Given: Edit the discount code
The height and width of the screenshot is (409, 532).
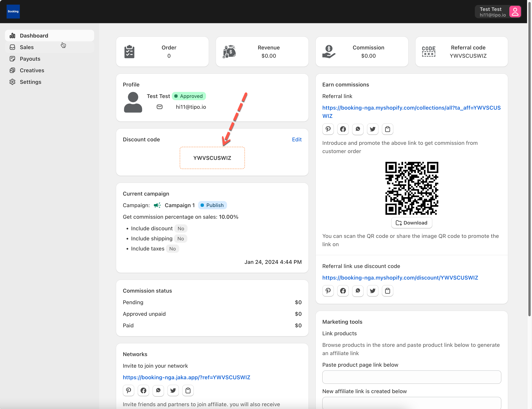Looking at the screenshot, I should (x=297, y=140).
